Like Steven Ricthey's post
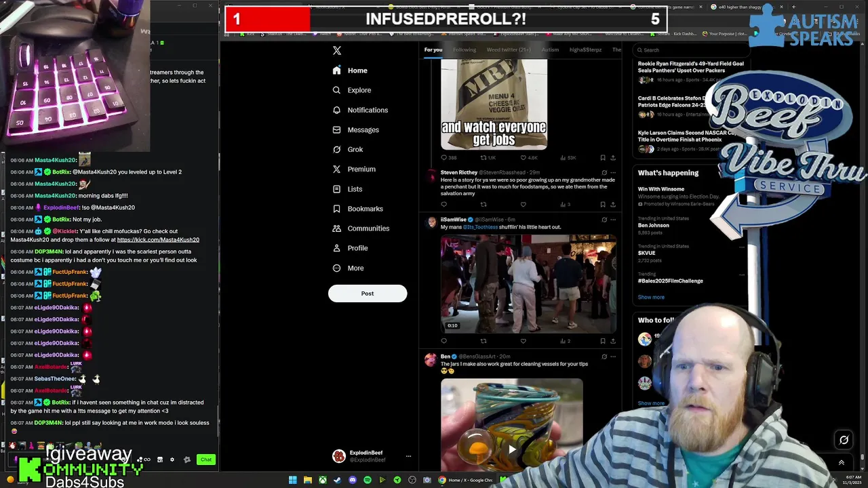The image size is (868, 488). pyautogui.click(x=523, y=204)
